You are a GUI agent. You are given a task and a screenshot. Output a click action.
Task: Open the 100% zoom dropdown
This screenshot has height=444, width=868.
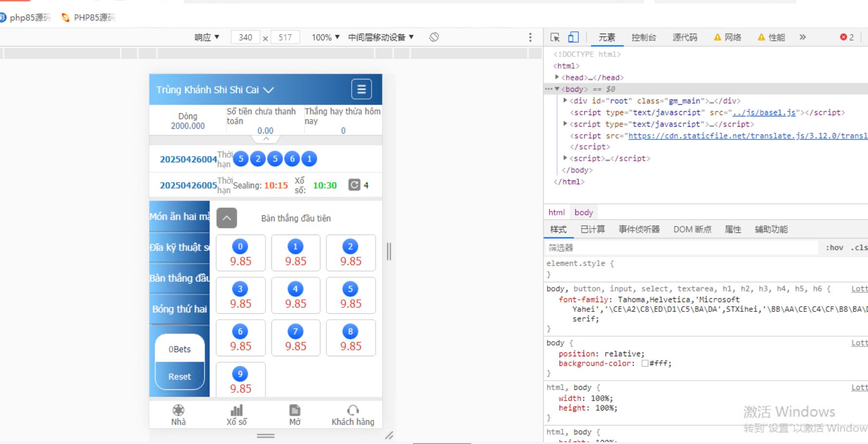(325, 37)
